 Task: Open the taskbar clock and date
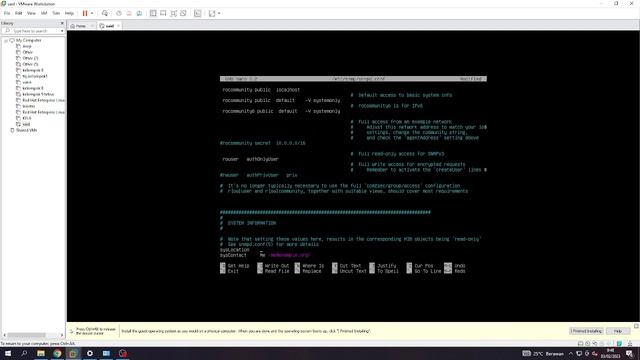(610, 353)
